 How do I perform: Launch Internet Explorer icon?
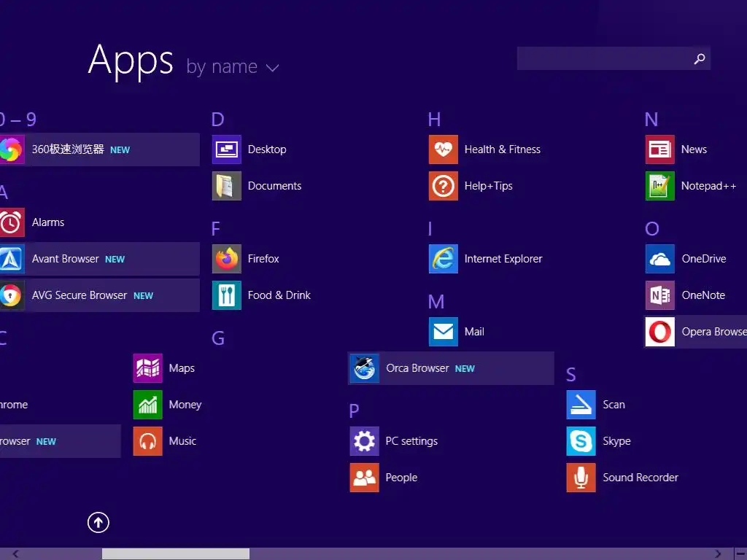pos(444,259)
